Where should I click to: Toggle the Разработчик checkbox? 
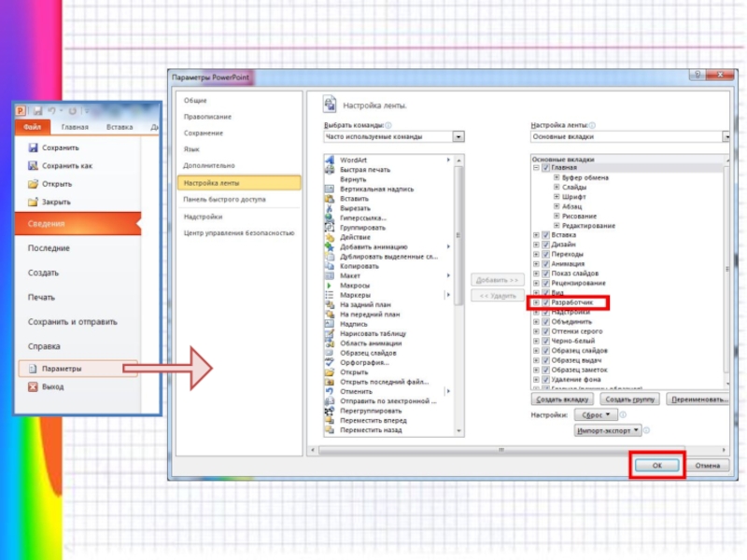tap(546, 302)
